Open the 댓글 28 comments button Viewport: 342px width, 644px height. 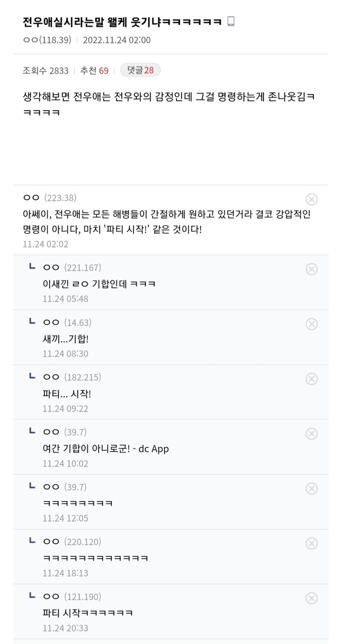(140, 70)
